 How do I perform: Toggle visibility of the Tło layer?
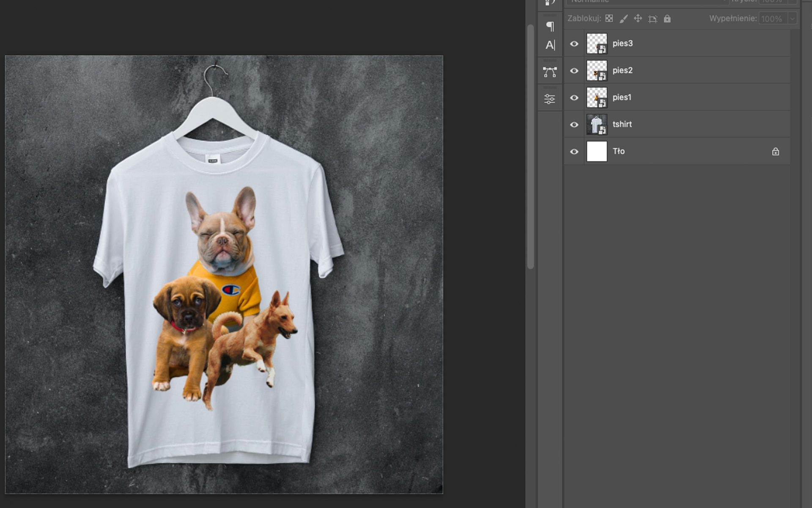point(574,152)
